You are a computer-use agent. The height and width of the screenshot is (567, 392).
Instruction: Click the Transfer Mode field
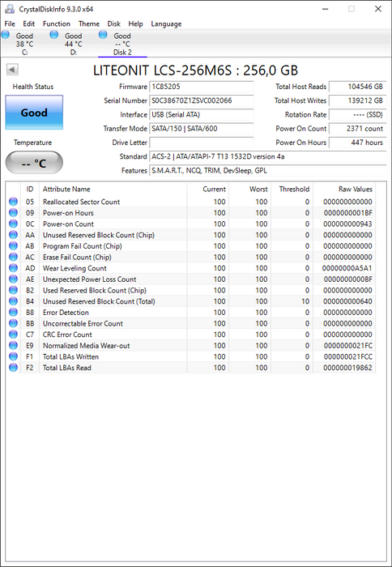tap(202, 128)
